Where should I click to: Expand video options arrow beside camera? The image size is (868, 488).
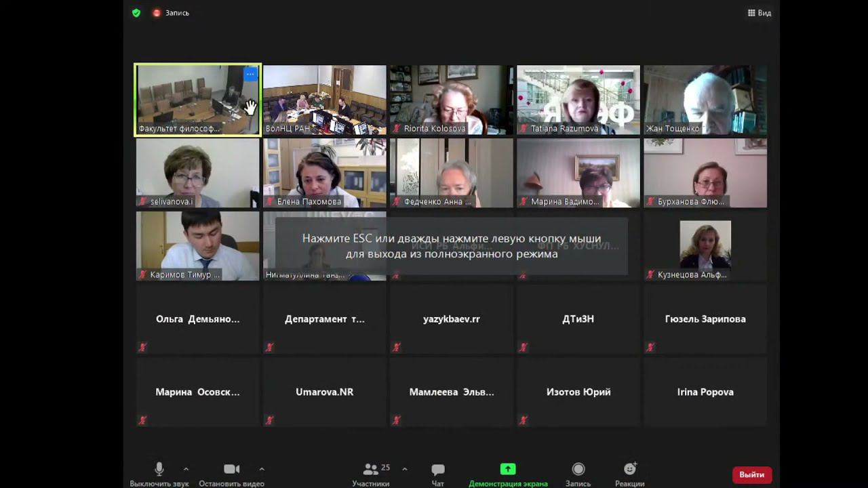(262, 469)
